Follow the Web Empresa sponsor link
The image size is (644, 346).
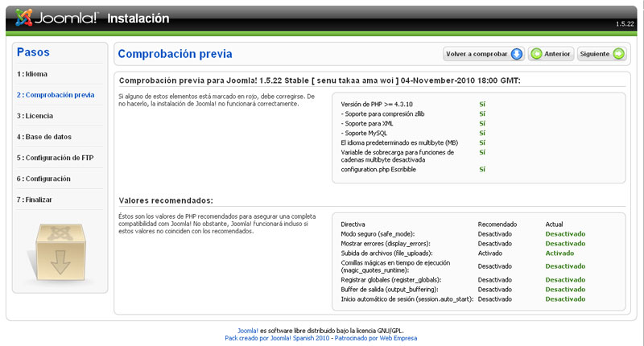pyautogui.click(x=398, y=339)
